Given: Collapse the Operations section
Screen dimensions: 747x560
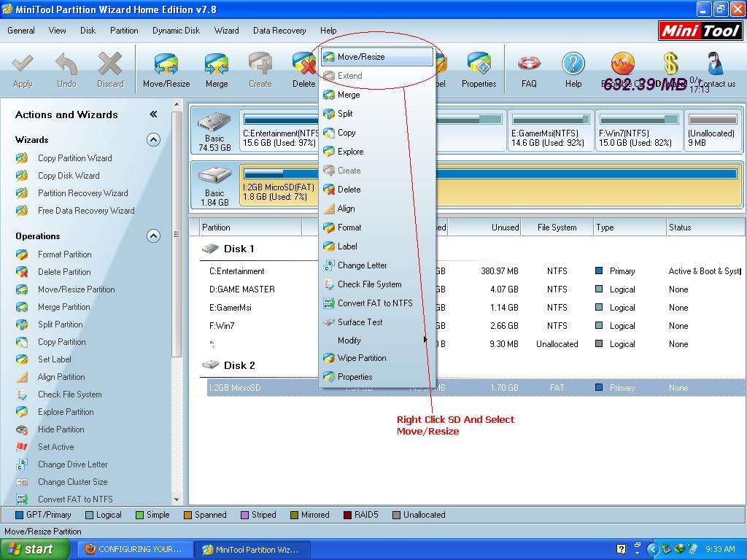Looking at the screenshot, I should (x=153, y=236).
